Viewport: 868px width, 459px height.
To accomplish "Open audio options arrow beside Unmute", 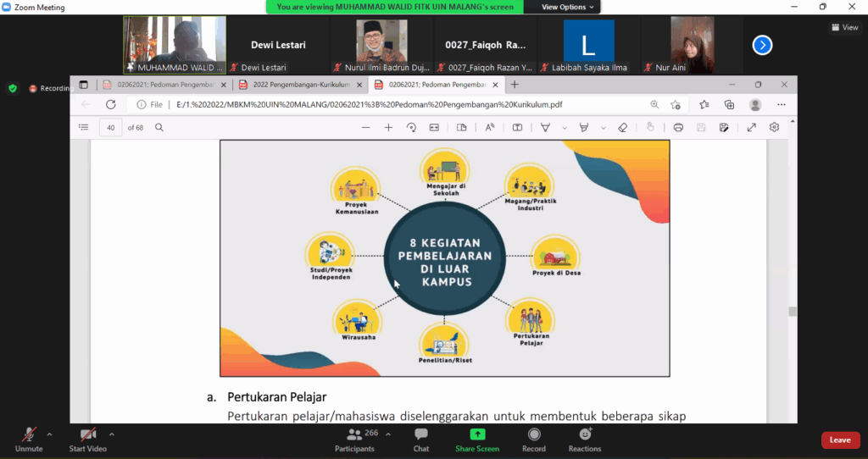I will [x=49, y=434].
